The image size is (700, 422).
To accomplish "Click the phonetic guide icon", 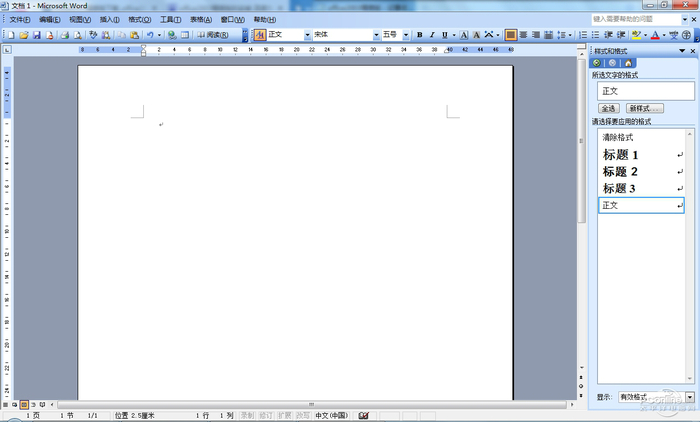I will (x=674, y=35).
